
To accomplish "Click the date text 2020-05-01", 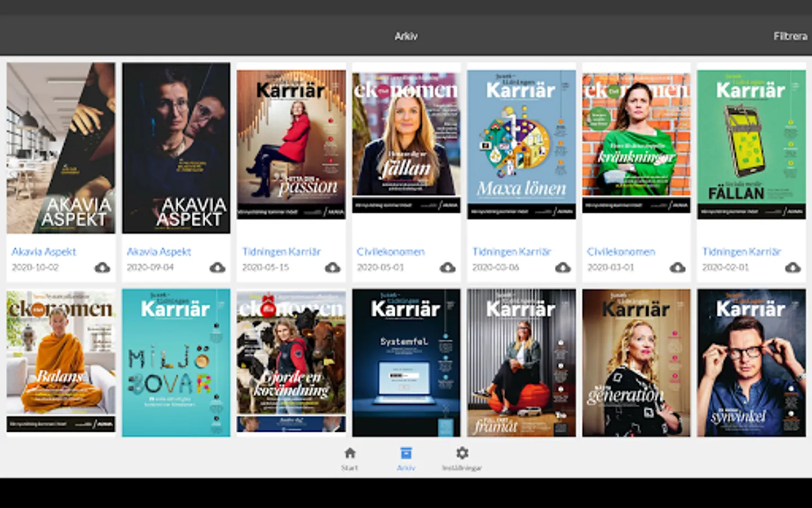I will pyautogui.click(x=380, y=268).
